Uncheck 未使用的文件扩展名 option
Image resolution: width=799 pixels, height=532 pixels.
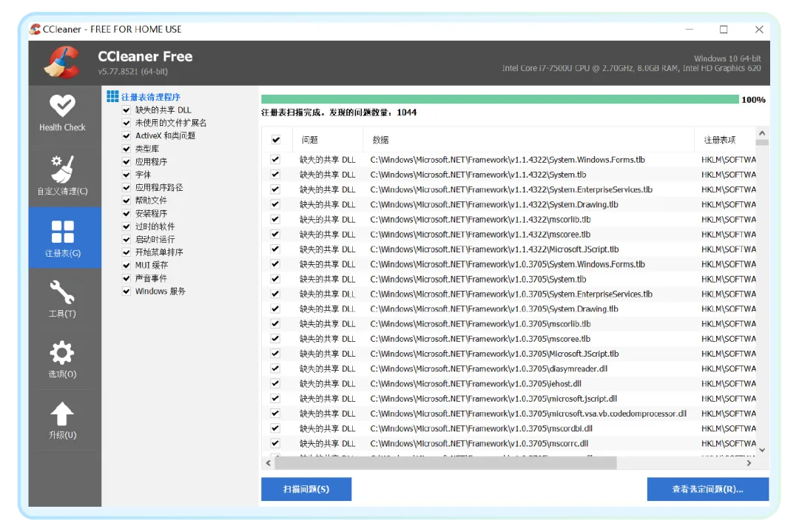coord(127,123)
